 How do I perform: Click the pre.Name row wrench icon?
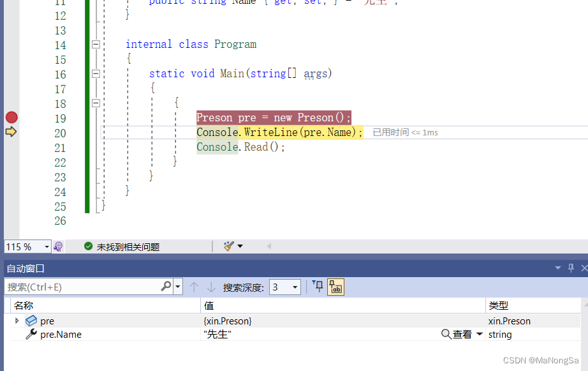(x=31, y=334)
